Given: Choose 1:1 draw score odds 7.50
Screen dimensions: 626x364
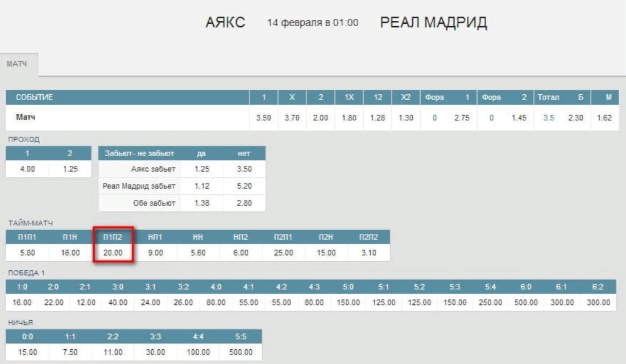Looking at the screenshot, I should click(x=71, y=353).
